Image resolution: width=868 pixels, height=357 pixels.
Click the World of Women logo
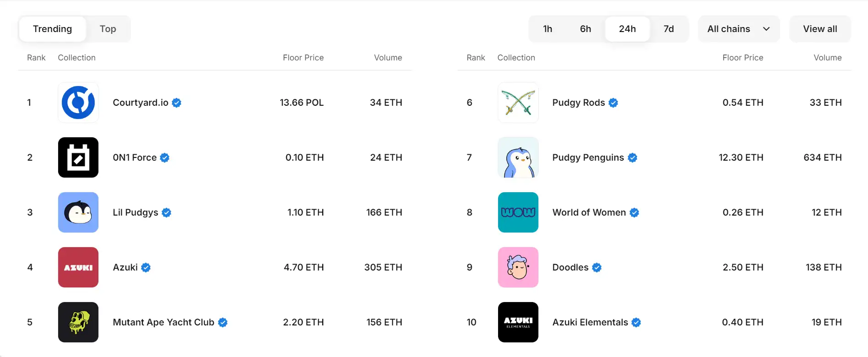click(518, 212)
